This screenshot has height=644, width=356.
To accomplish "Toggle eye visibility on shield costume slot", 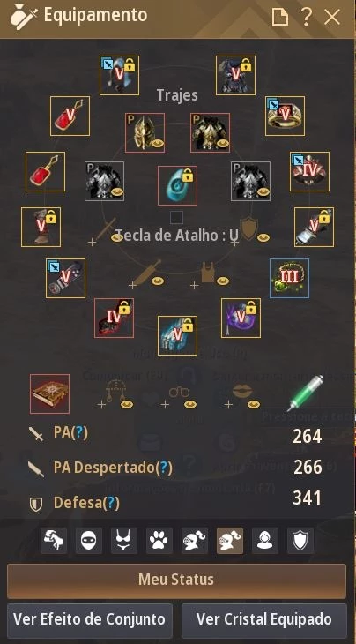I will point(263,238).
